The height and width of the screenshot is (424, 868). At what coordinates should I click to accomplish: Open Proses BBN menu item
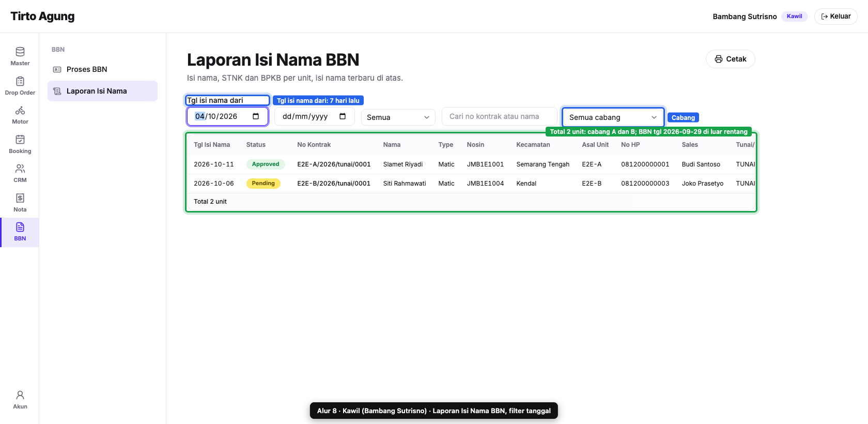[102, 69]
